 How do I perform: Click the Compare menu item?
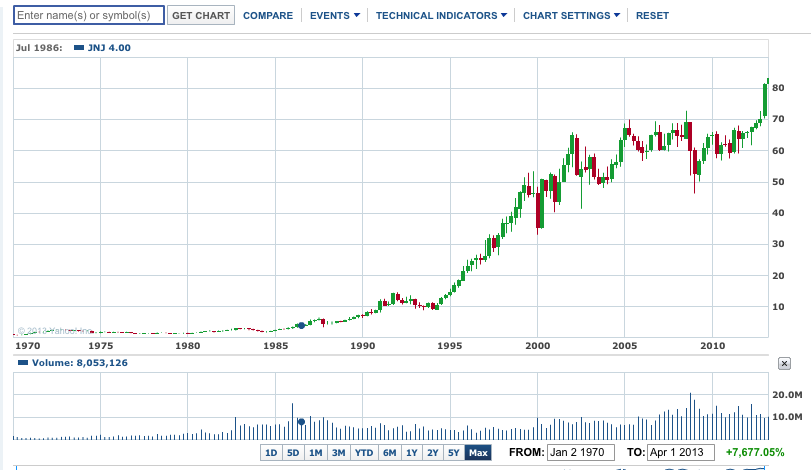tap(268, 16)
